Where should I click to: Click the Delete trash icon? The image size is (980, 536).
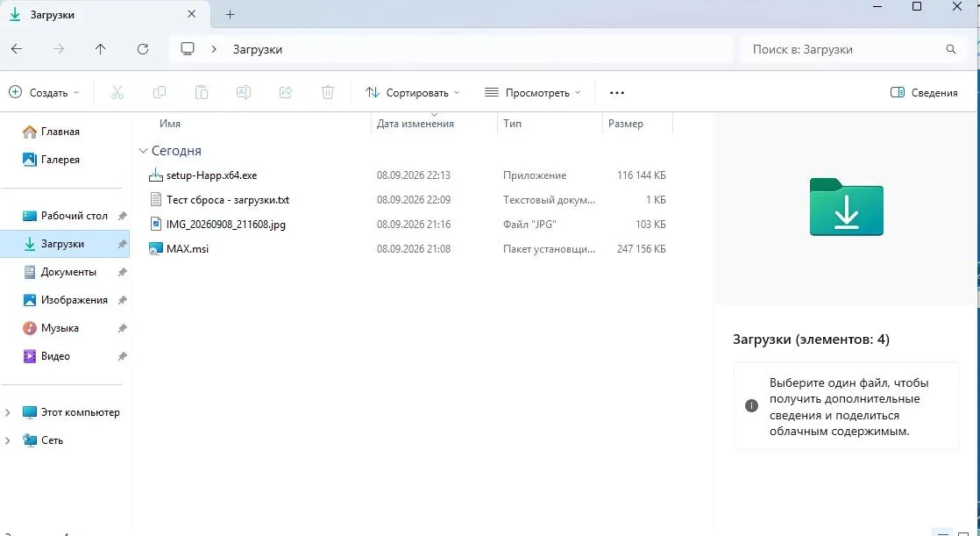[x=328, y=93]
